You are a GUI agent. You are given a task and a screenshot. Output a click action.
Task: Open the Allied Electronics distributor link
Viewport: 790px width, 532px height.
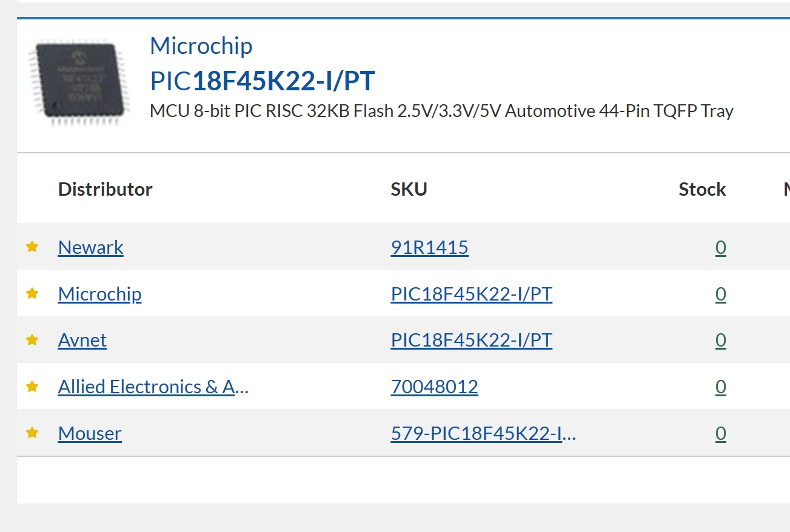[x=153, y=387]
